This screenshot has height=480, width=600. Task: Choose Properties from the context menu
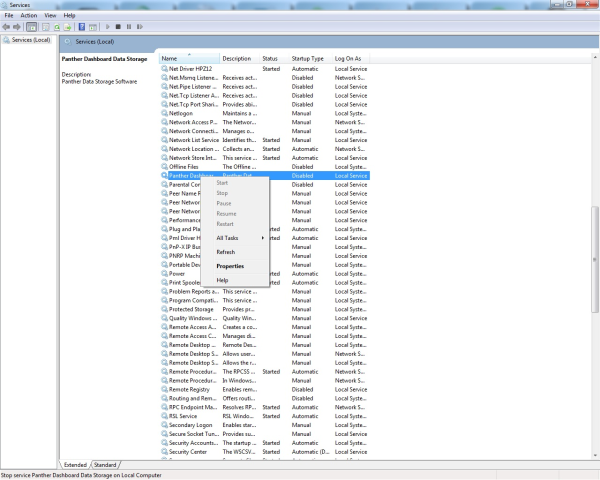230,266
